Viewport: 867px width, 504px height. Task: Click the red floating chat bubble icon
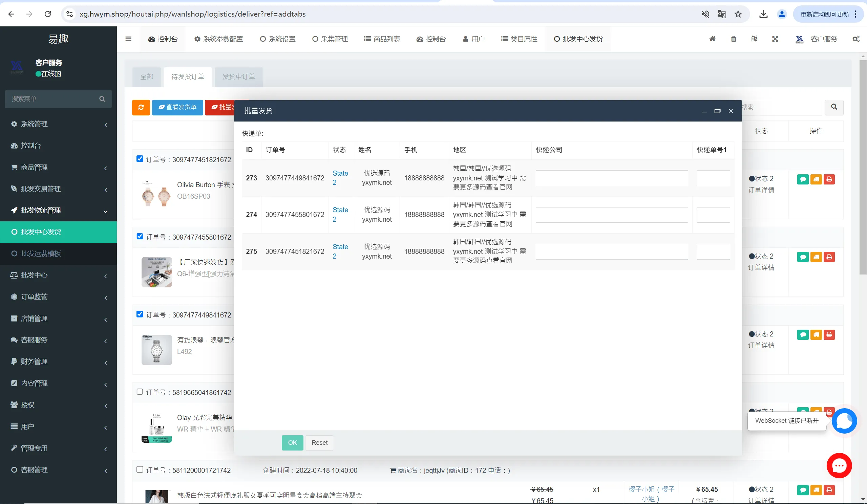(839, 465)
